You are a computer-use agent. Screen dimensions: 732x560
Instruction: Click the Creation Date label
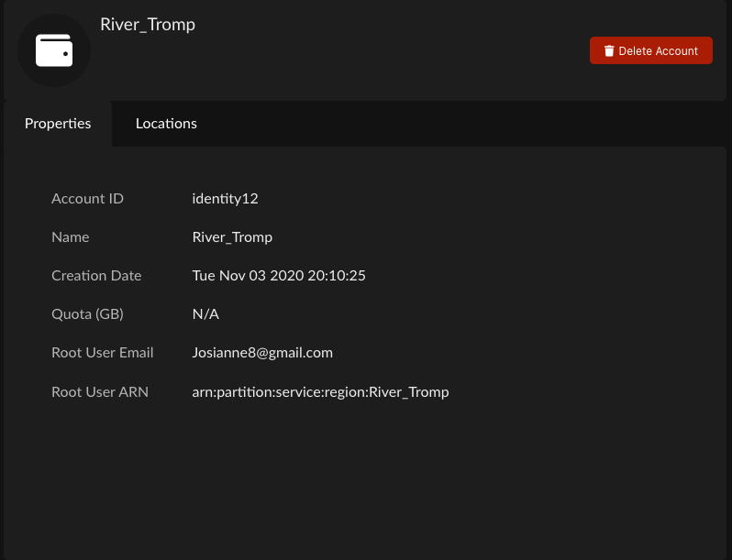coord(96,276)
